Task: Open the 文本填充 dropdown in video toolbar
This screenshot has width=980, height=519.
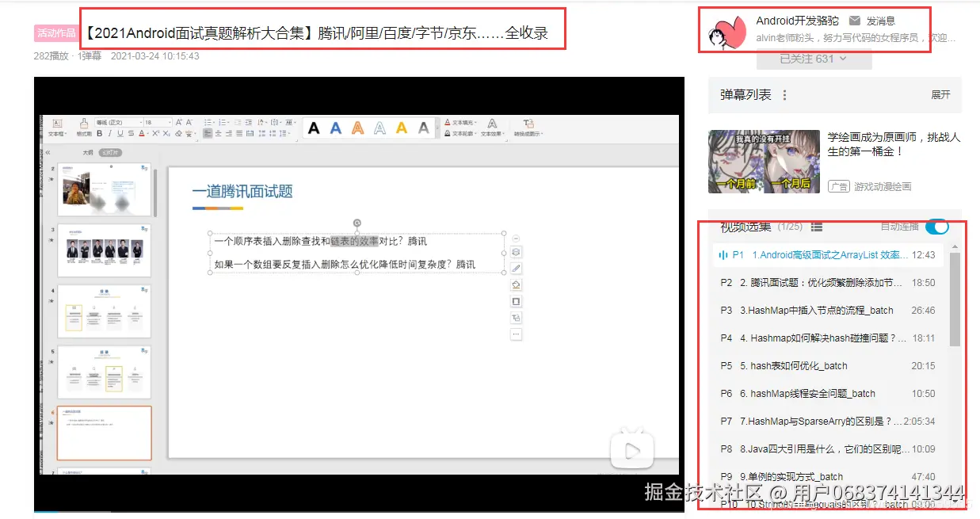Action: (x=460, y=123)
